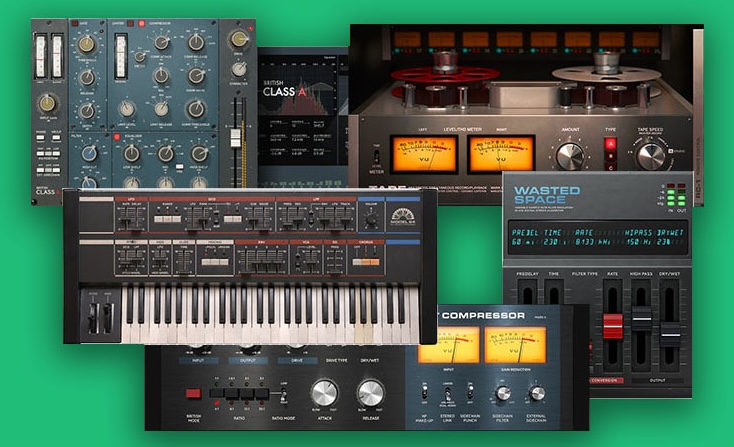Viewport: 734px width, 447px height.
Task: Click the Output button on Wasted Space
Action: point(657,381)
